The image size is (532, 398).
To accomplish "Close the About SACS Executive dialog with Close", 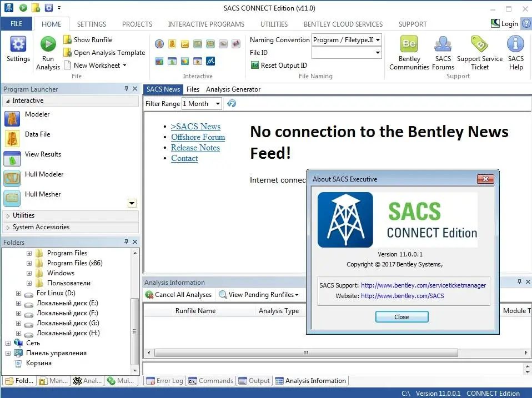I will point(401,316).
